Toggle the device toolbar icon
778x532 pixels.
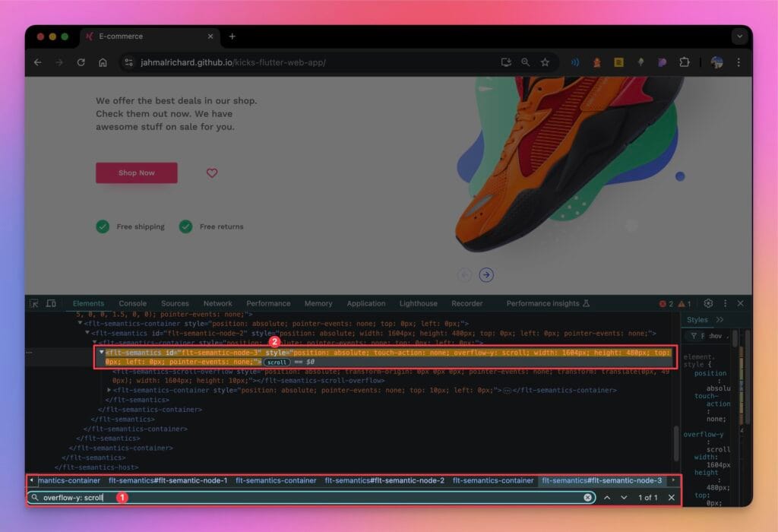[x=51, y=303]
